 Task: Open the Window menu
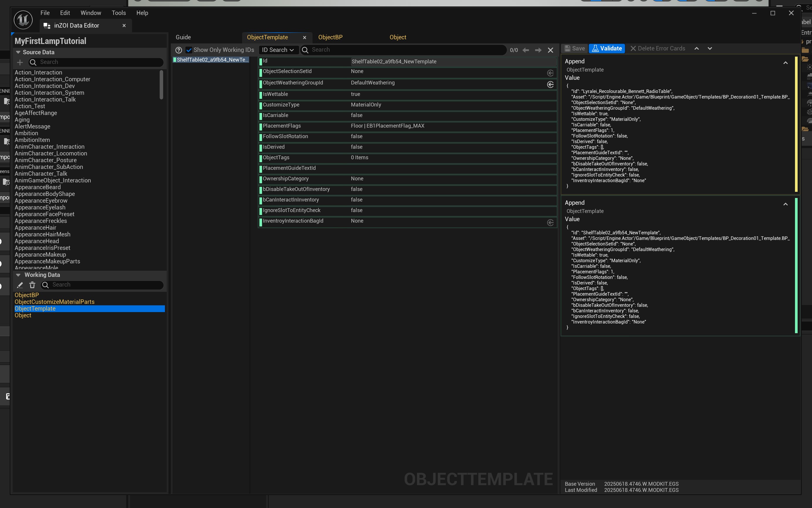coord(91,13)
